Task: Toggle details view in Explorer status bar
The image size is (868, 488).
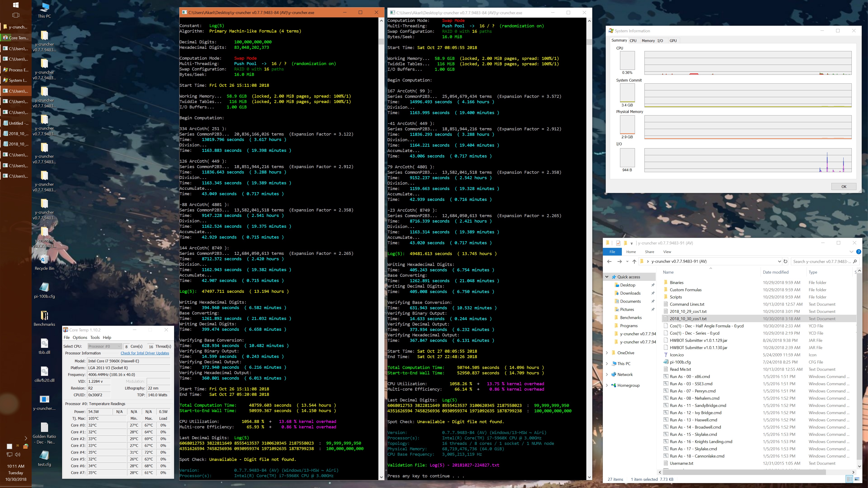Action: click(849, 479)
